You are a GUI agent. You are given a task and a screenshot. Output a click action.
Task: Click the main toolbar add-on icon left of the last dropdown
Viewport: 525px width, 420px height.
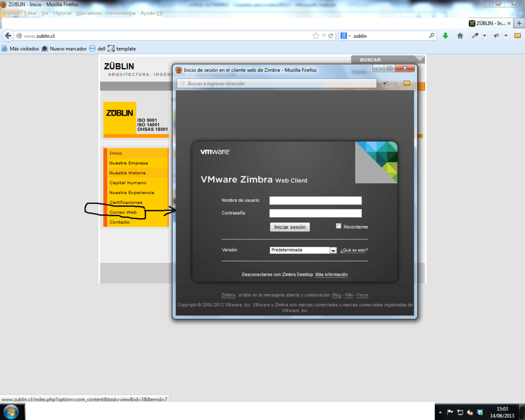[496, 35]
